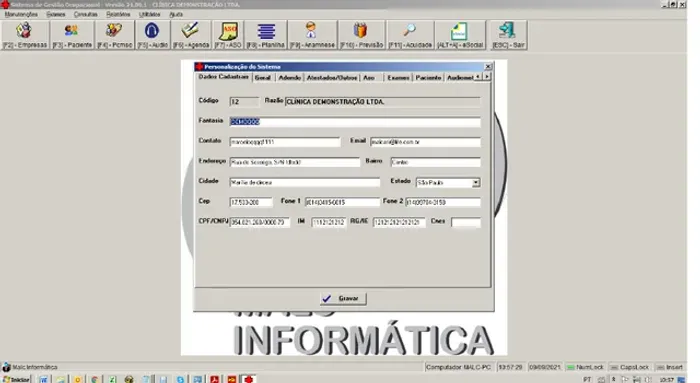
Task: Open the Ajuda menu
Action: pos(176,14)
